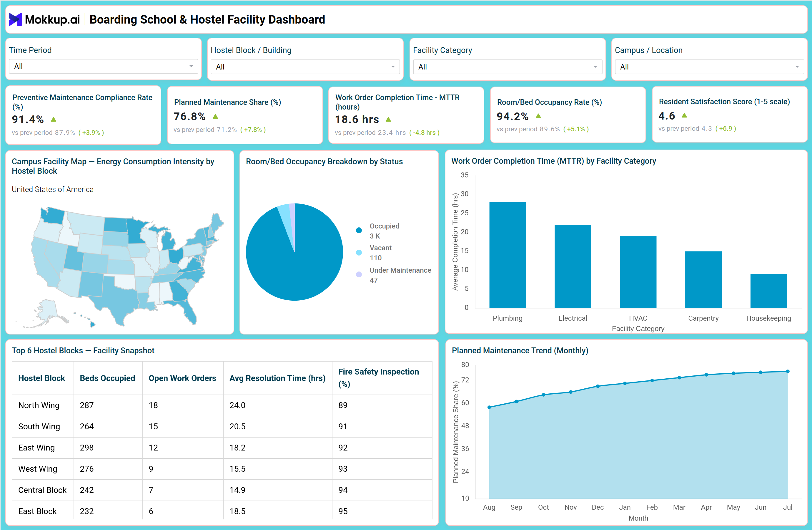Click the Boarding School & Hostel Facility Dashboard title

coord(207,19)
